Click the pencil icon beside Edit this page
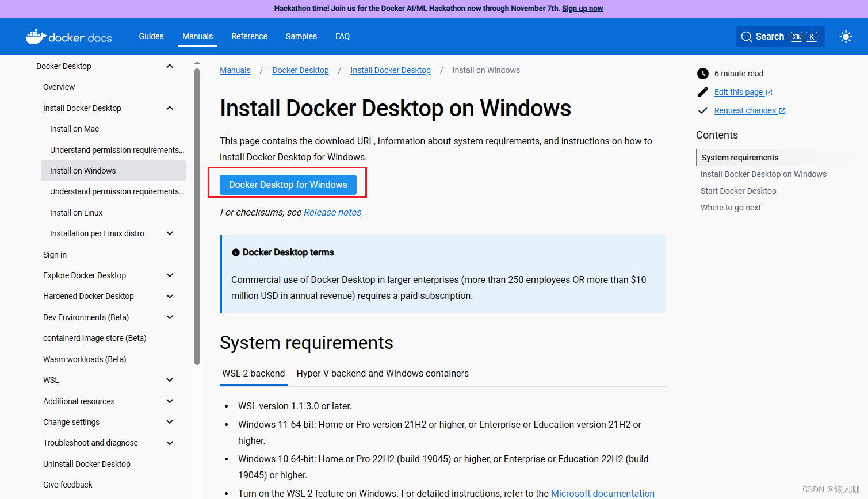Viewport: 868px width, 499px height. [x=703, y=92]
